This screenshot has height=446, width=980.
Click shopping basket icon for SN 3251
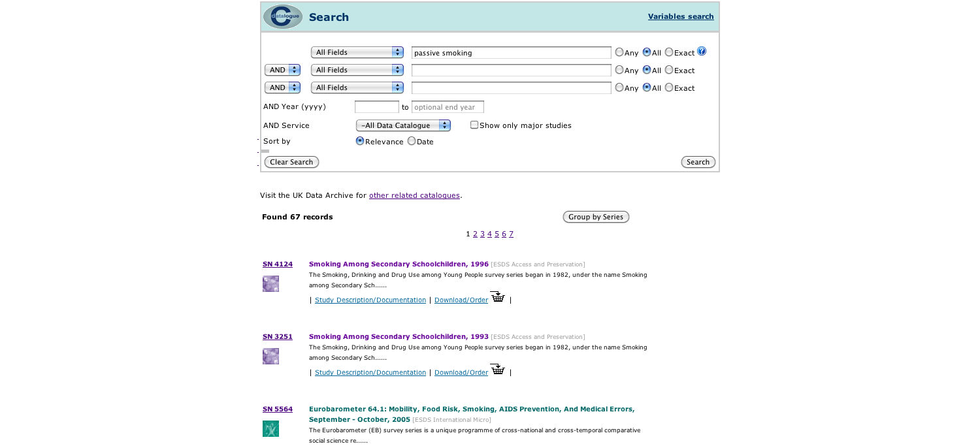498,370
